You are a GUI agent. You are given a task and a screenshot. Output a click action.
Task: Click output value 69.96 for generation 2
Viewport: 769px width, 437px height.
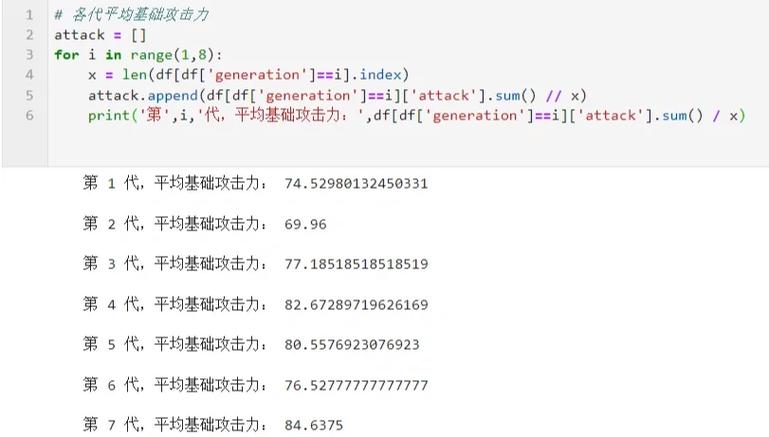coord(305,224)
